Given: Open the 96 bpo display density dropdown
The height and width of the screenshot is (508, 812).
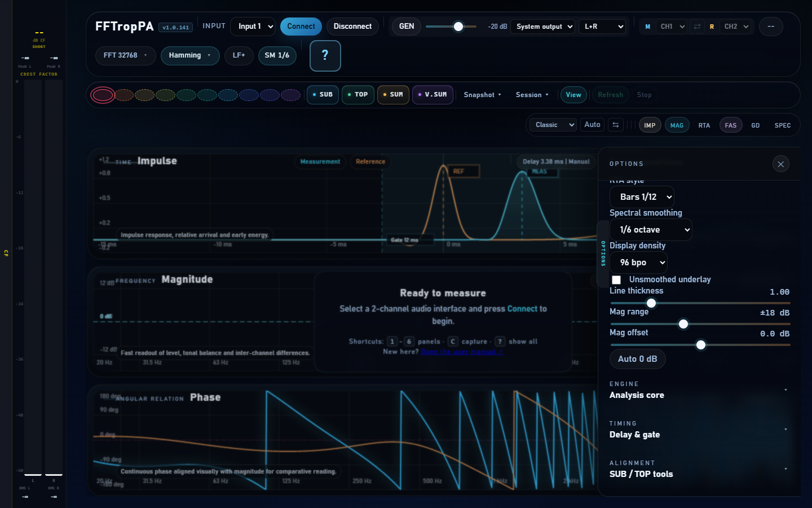Looking at the screenshot, I should click(x=638, y=262).
